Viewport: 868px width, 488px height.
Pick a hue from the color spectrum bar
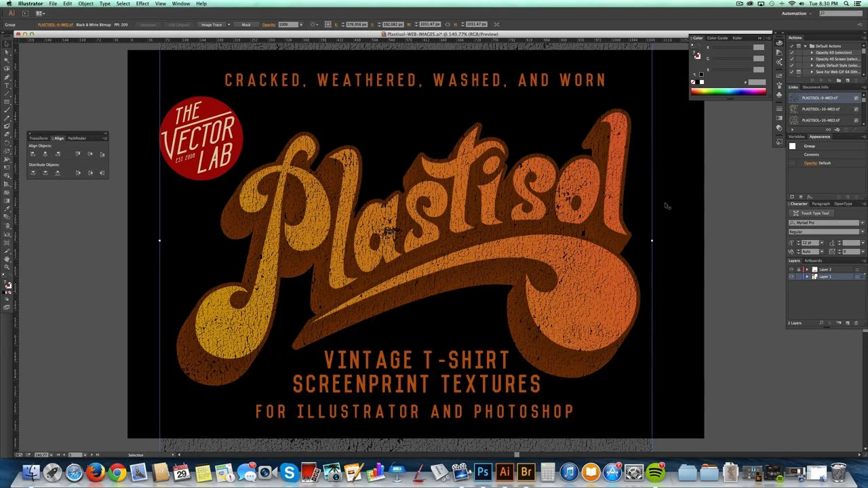pyautogui.click(x=728, y=91)
